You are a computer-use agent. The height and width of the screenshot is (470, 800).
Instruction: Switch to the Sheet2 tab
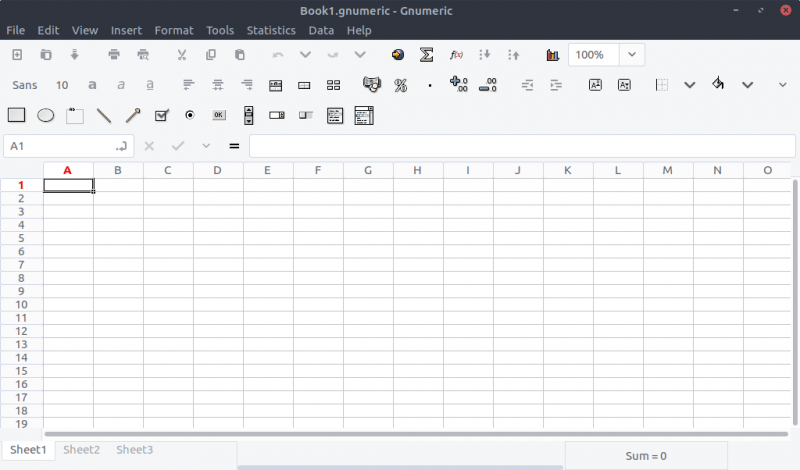tap(82, 450)
